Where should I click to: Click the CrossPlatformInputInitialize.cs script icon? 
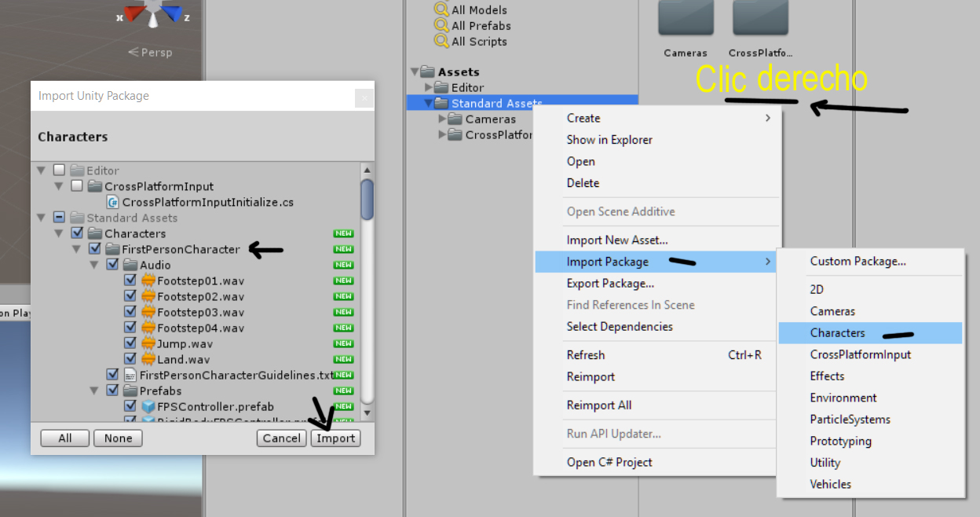[113, 202]
